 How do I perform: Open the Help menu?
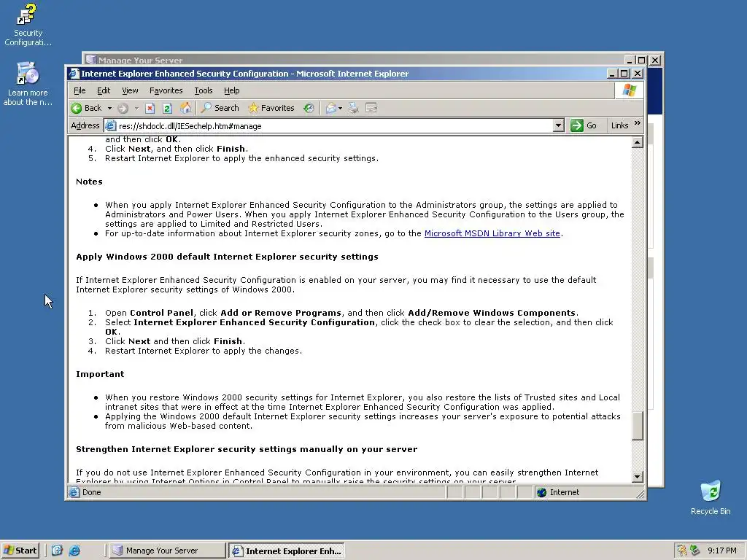231,90
